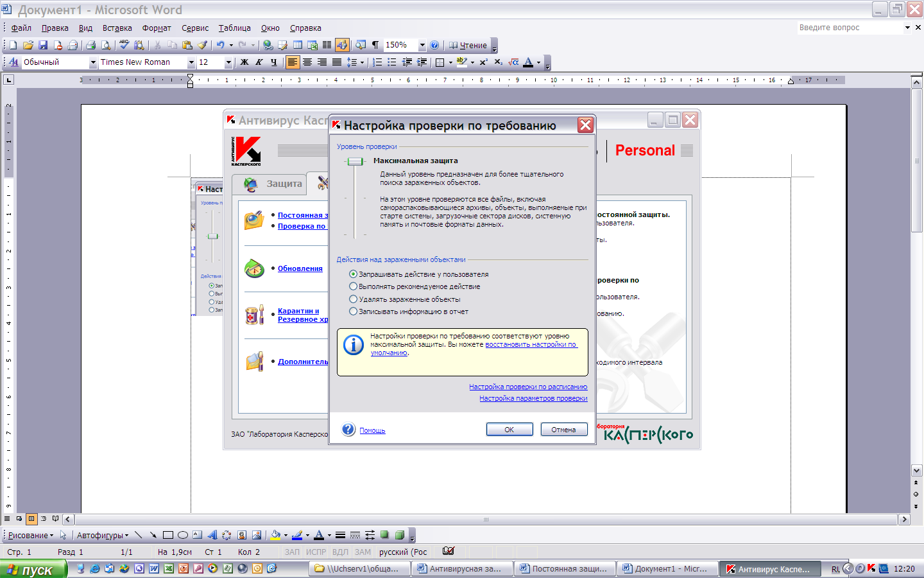
Task: Open the Times New Roman font dropdown
Action: point(191,62)
